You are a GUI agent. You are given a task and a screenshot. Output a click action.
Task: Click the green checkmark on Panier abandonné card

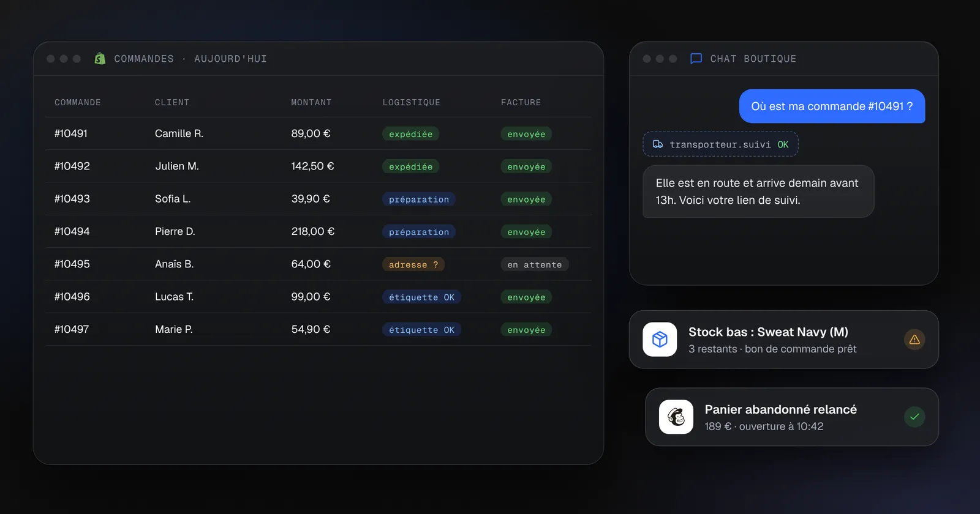pyautogui.click(x=914, y=417)
